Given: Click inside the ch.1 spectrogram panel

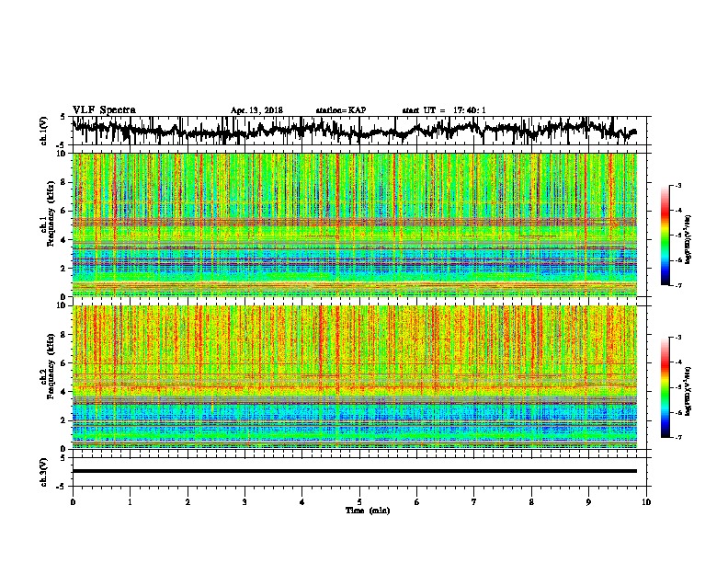Looking at the screenshot, I should tap(355, 224).
